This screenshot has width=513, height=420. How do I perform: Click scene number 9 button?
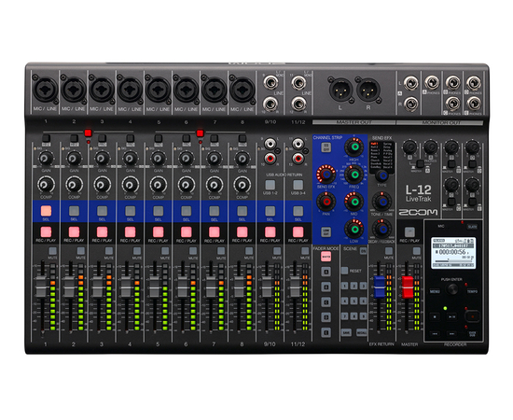pos(363,316)
